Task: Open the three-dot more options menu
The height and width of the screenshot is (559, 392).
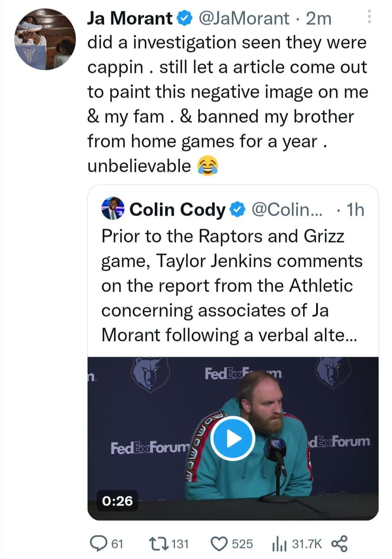Action: pos(369,16)
